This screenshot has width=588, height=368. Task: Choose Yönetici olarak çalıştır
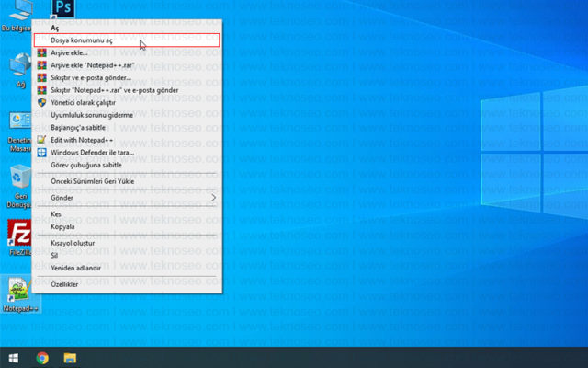(127, 102)
